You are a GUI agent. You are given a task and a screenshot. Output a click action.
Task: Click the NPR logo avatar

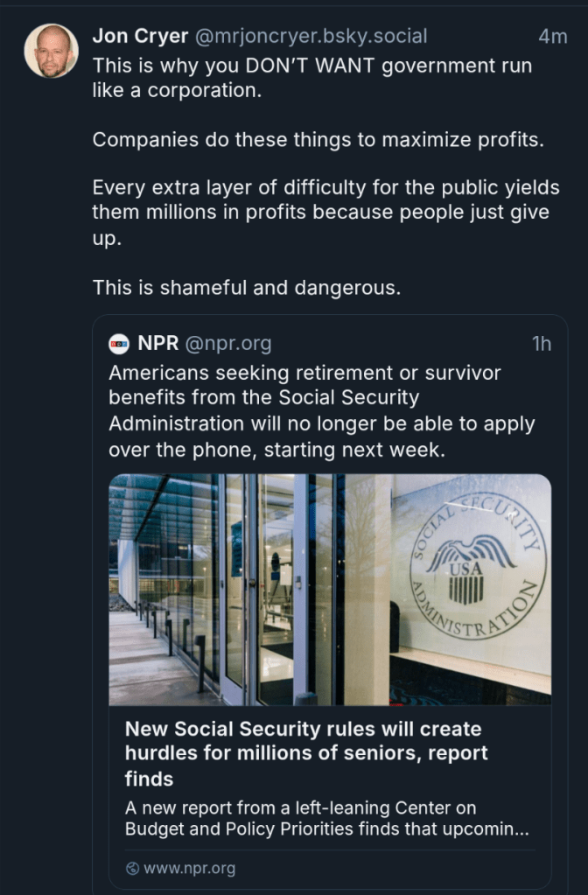[119, 344]
